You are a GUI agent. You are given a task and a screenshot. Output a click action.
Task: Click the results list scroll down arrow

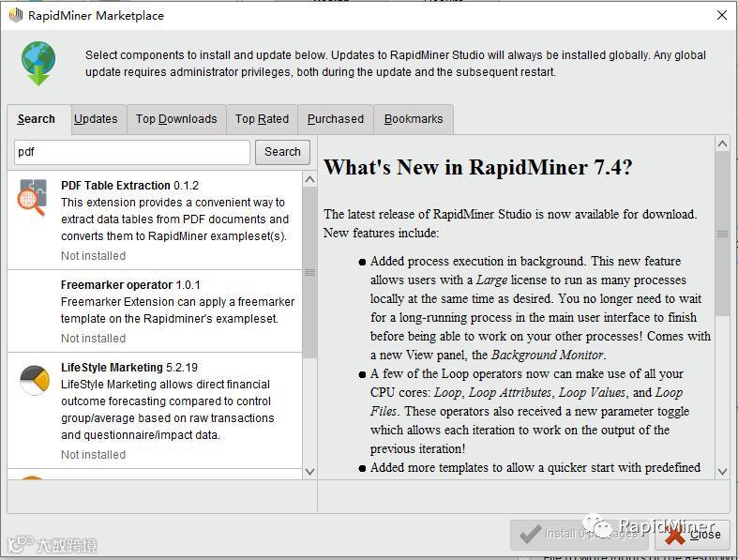[309, 472]
